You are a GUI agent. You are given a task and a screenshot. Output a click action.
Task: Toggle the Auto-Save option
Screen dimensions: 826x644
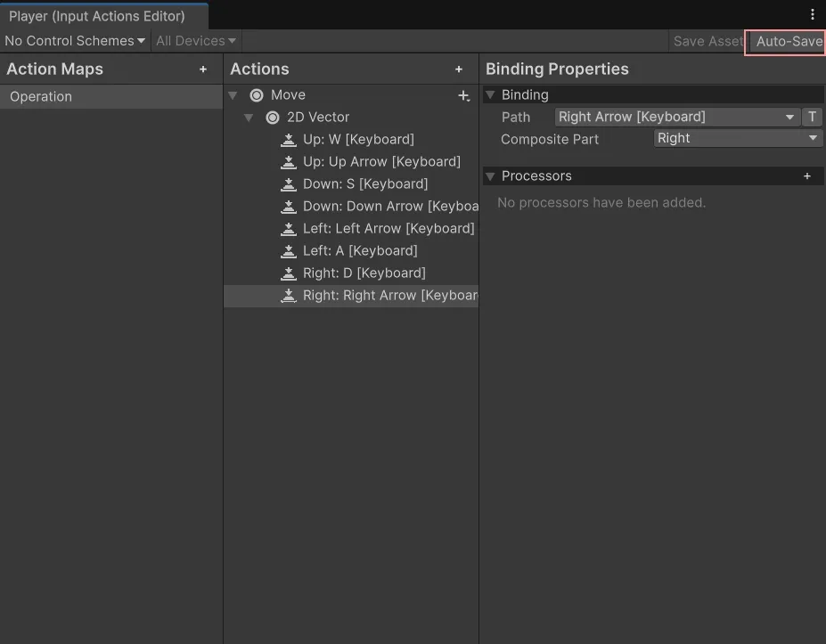pyautogui.click(x=788, y=41)
